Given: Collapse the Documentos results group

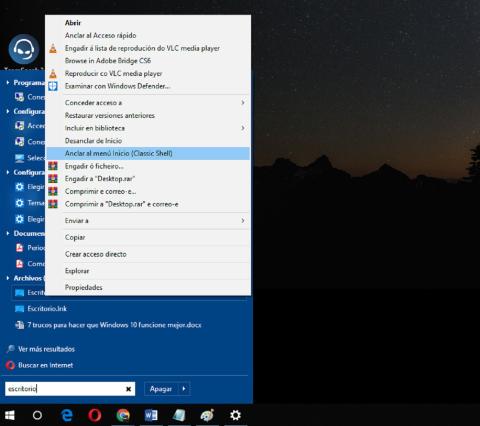Looking at the screenshot, I should [x=8, y=233].
